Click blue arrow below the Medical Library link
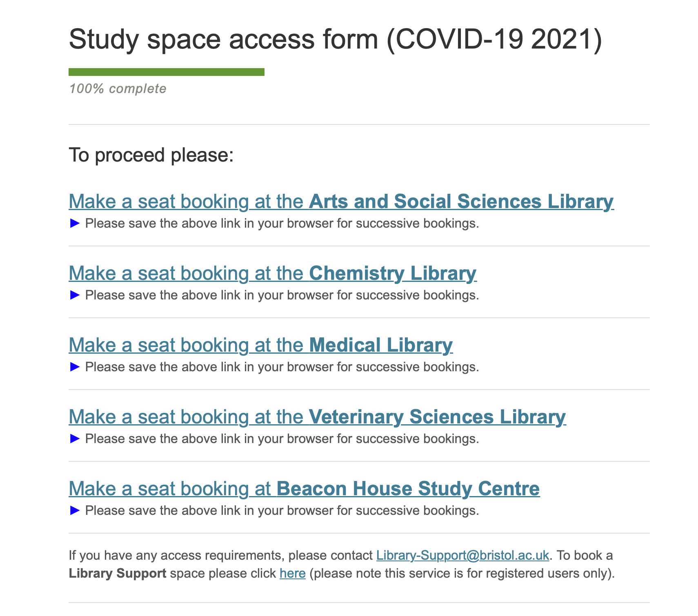Viewport: 698px width, 616px height. click(75, 367)
